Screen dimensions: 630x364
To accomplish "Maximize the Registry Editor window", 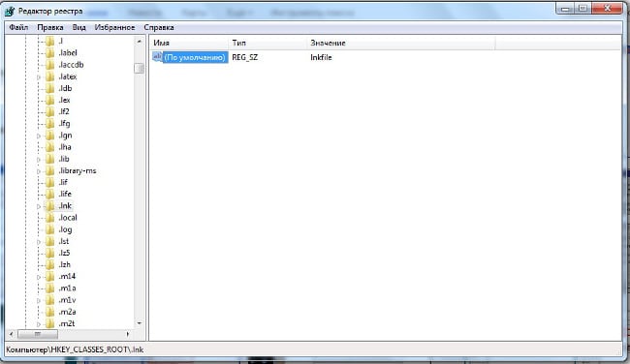I will point(583,9).
